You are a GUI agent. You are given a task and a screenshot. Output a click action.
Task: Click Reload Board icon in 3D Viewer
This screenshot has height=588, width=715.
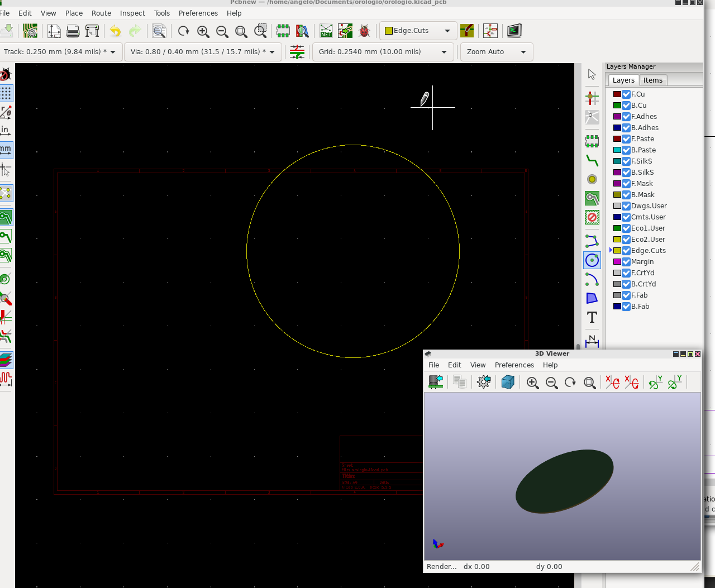click(436, 382)
